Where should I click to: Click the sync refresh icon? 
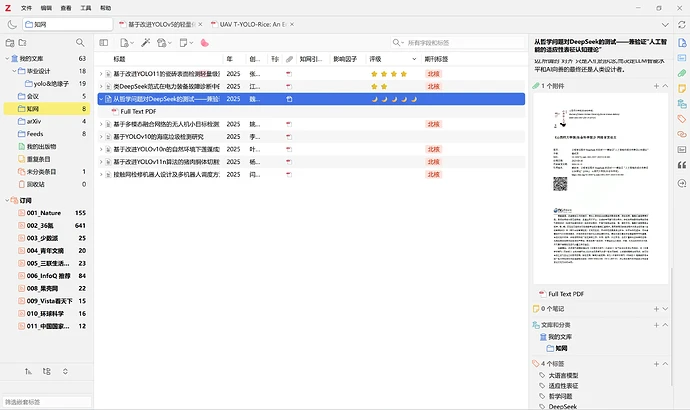tap(682, 25)
